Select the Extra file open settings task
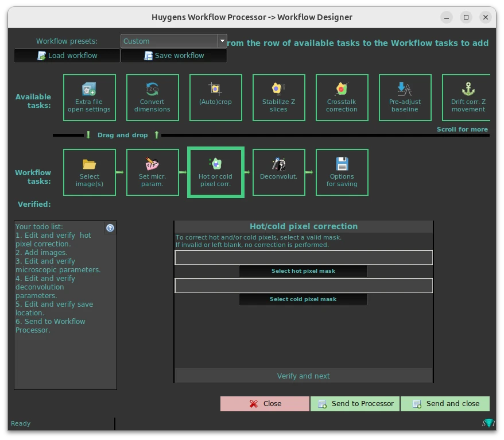This screenshot has height=440, width=504. click(x=90, y=98)
